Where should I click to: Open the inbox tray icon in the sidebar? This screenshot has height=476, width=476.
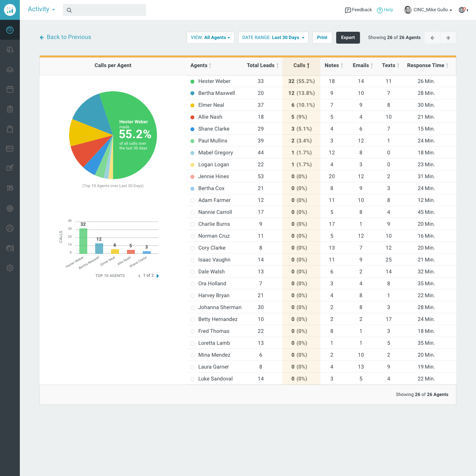click(10, 69)
